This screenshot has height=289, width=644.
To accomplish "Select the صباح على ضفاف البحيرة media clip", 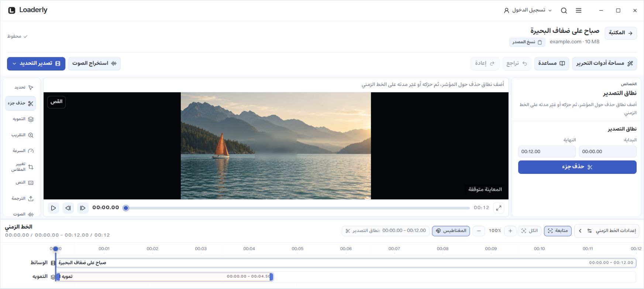I will pos(346,263).
